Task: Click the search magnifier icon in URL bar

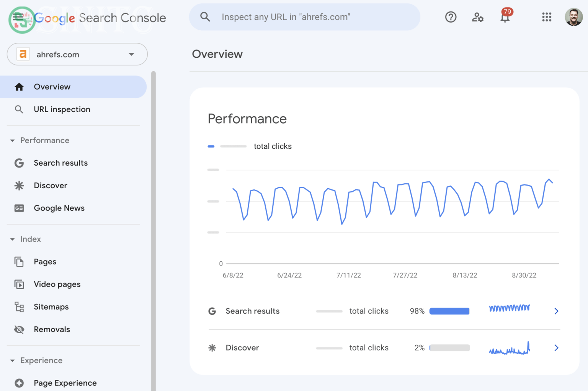Action: [205, 17]
